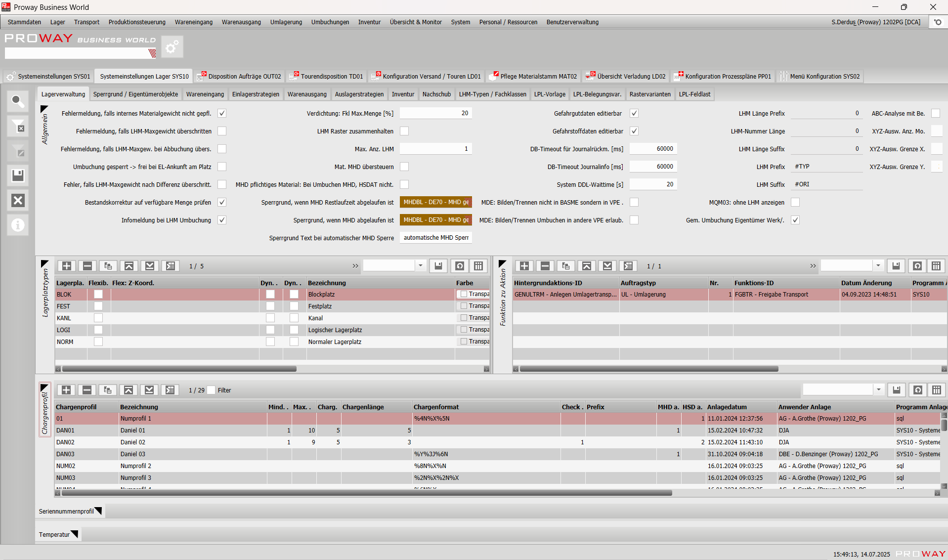Remove row via minus in Lagerplatztypen toolbar
The width and height of the screenshot is (948, 560).
87,266
